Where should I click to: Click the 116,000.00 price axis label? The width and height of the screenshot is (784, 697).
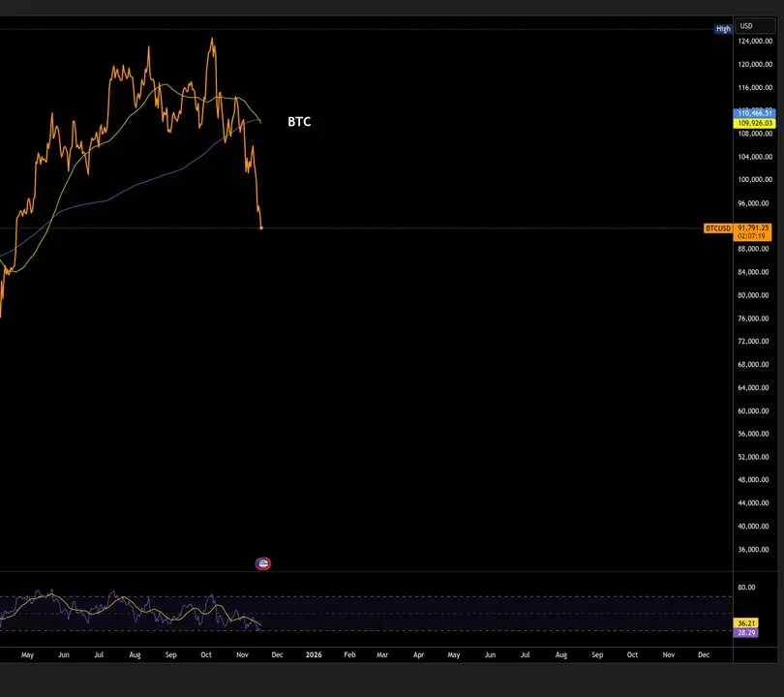(755, 87)
